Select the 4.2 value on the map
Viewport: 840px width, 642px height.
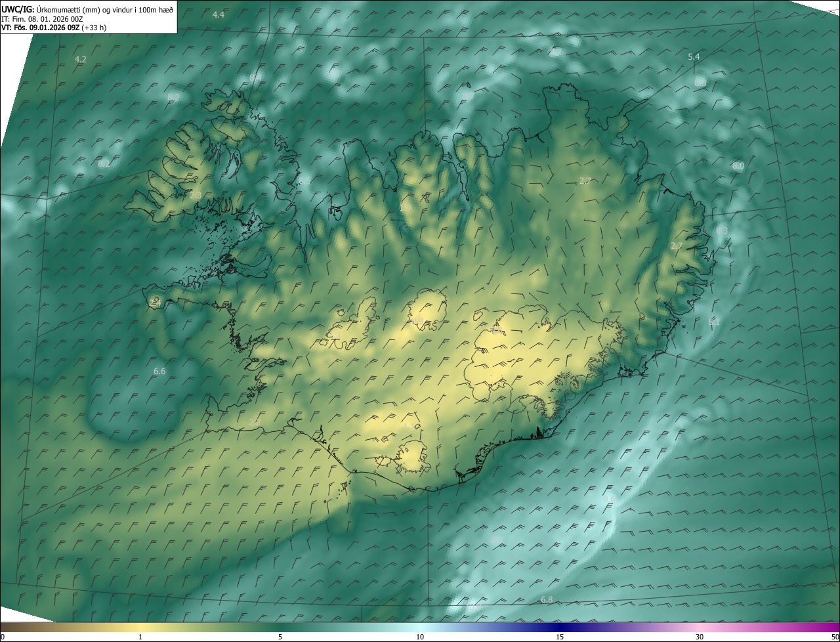[x=81, y=59]
